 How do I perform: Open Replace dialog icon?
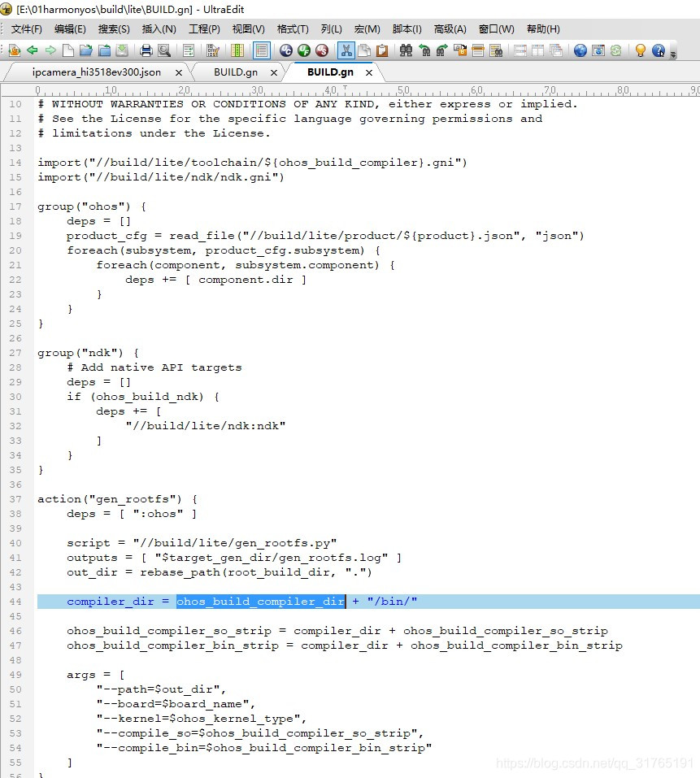pyautogui.click(x=460, y=50)
